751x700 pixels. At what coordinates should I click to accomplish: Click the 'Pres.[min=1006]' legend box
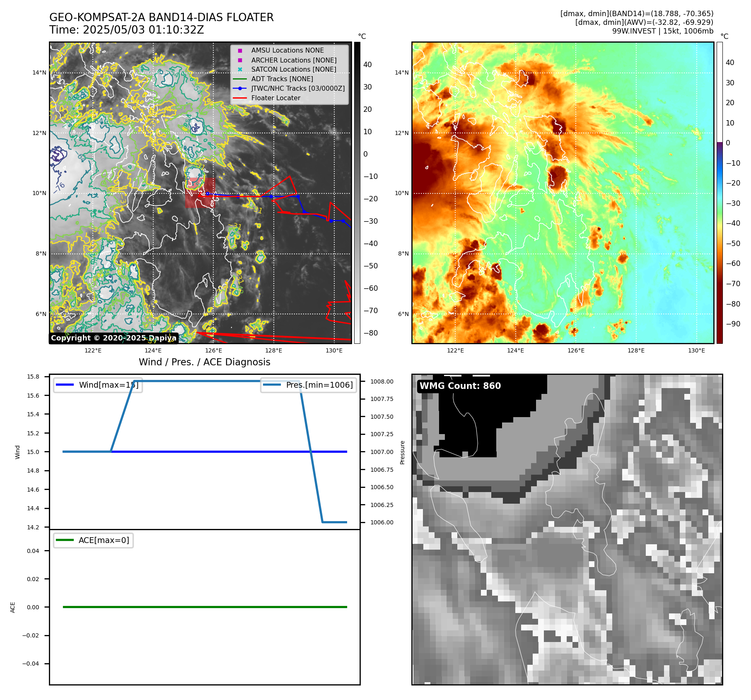[x=309, y=385]
